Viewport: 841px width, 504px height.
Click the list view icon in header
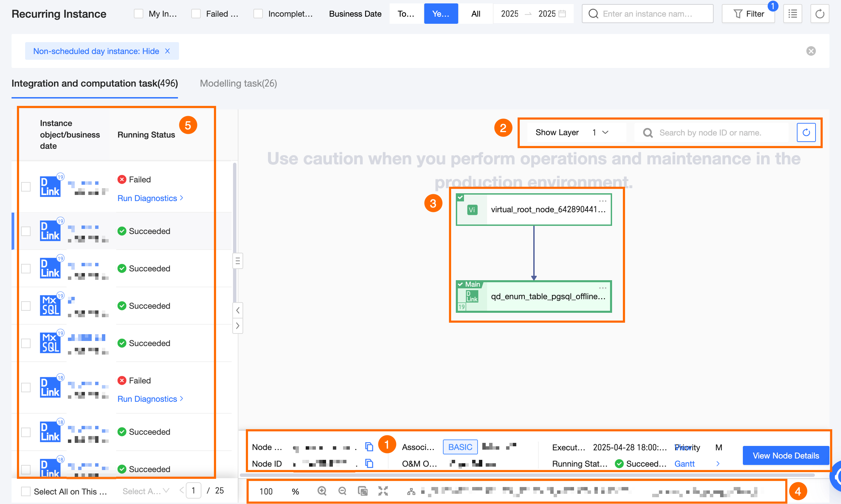tap(792, 14)
